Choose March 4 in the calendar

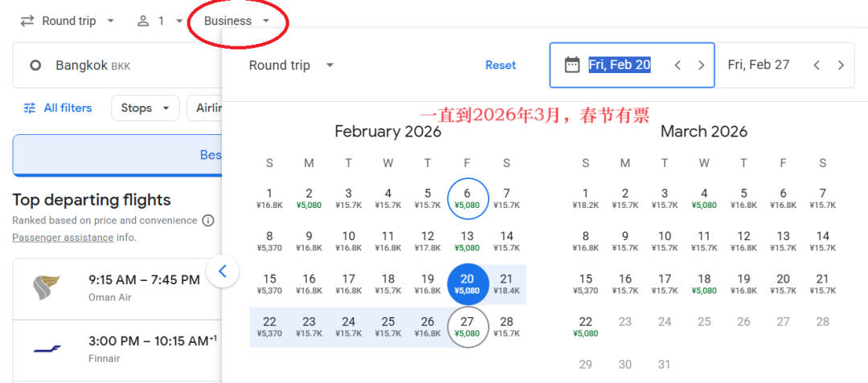[704, 198]
